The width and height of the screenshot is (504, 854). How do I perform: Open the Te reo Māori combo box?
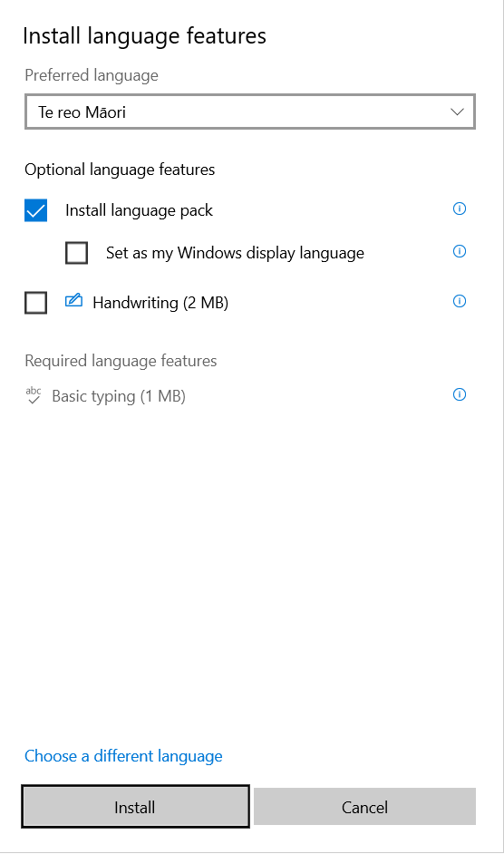click(x=250, y=112)
